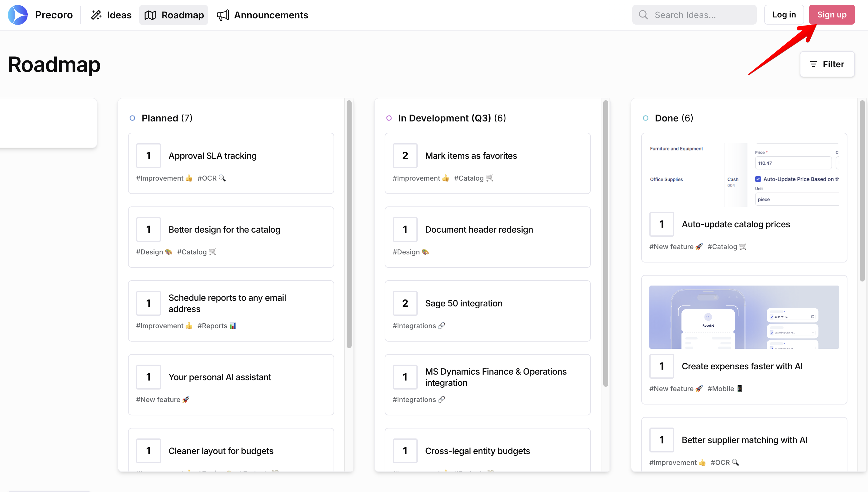Click #Design tag on Document header redesign

(410, 252)
